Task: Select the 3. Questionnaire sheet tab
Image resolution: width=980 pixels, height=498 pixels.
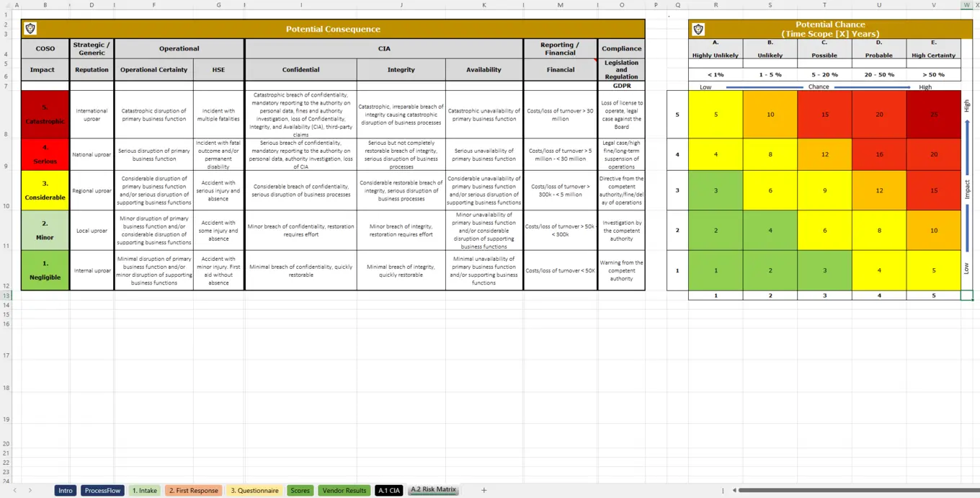Action: [x=254, y=490]
